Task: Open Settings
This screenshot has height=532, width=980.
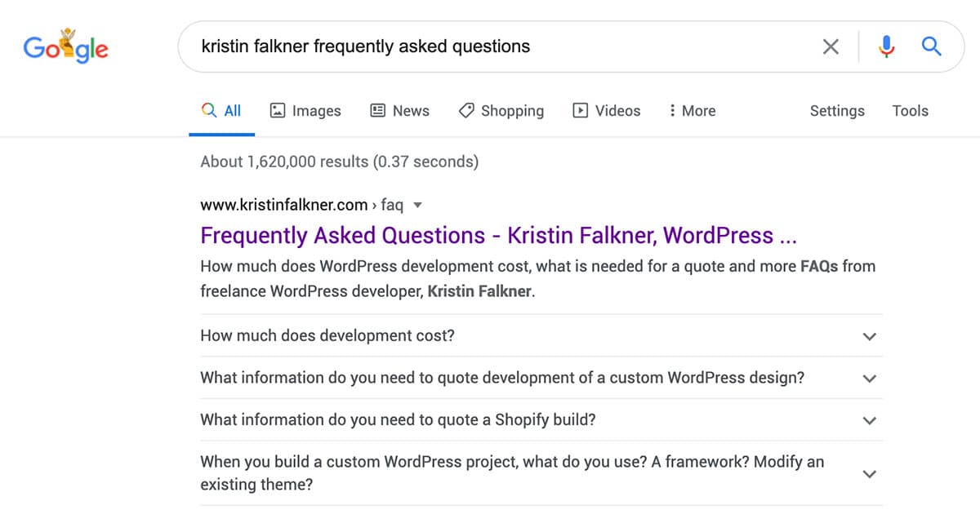Action: [837, 111]
